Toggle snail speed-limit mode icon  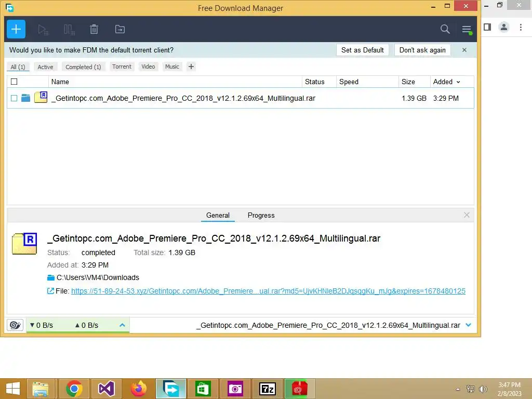(x=15, y=325)
